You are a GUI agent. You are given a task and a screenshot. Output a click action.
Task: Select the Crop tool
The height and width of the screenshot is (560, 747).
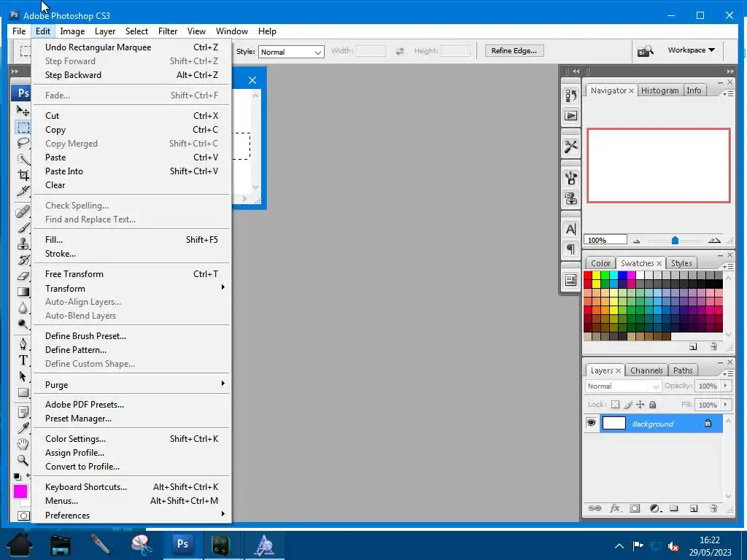23,175
